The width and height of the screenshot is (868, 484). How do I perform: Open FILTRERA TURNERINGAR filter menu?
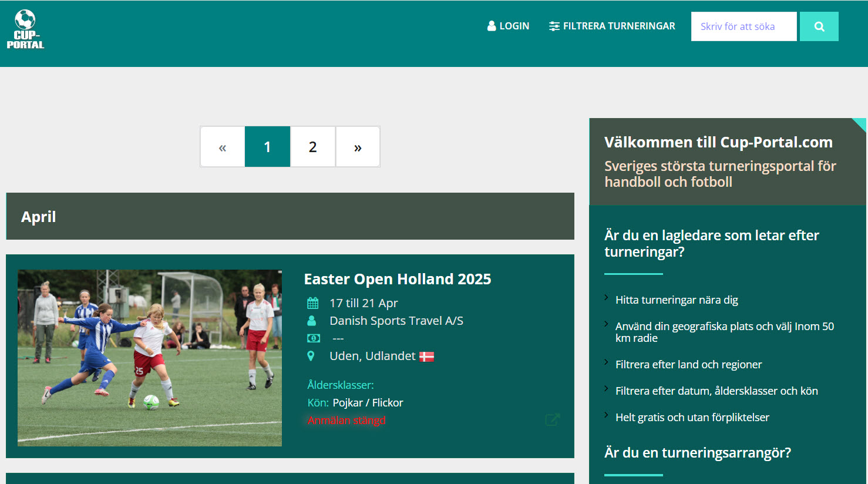612,26
